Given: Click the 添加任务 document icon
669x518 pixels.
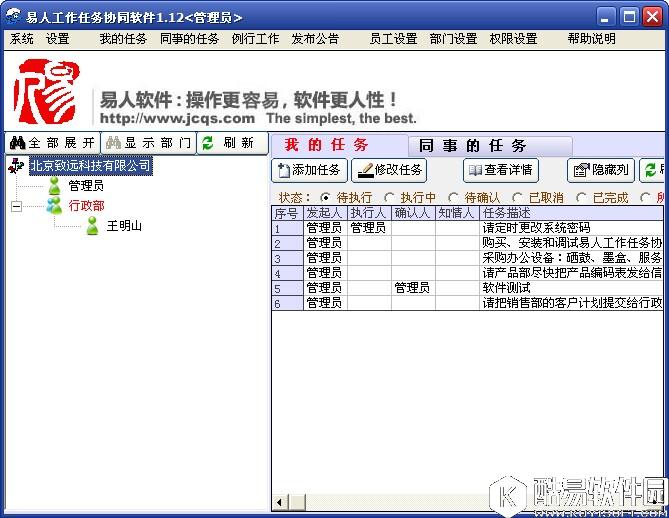Looking at the screenshot, I should pyautogui.click(x=283, y=171).
